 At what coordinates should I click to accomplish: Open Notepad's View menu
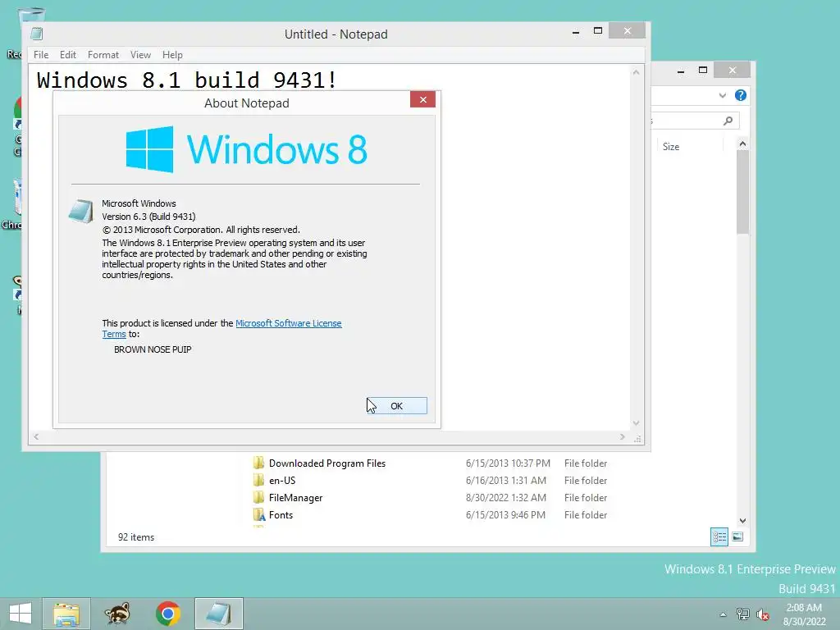(140, 55)
